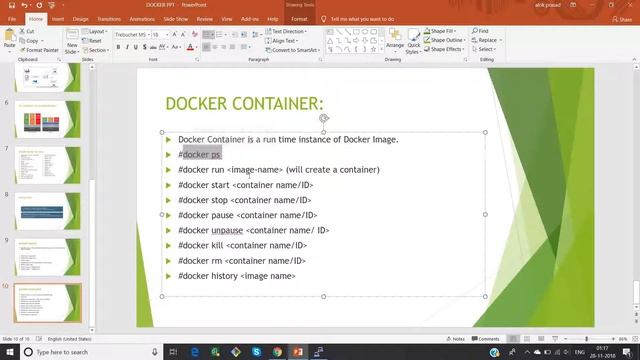Image resolution: width=640 pixels, height=360 pixels.
Task: Insert a New Slide
Action: pyautogui.click(x=72, y=42)
